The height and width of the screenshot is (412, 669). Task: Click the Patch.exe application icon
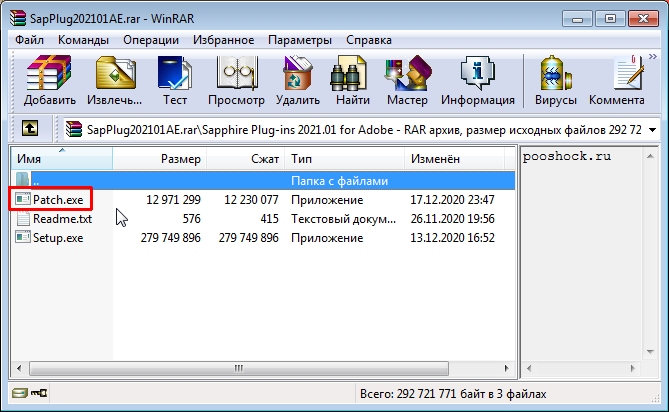(x=23, y=199)
